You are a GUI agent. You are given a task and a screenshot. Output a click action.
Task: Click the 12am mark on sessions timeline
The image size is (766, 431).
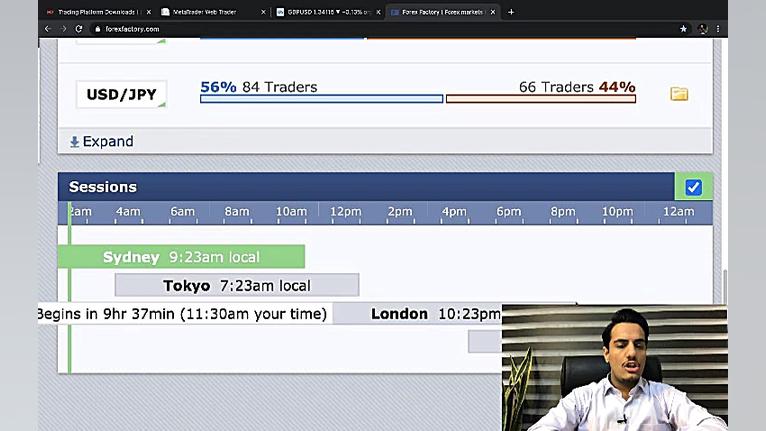679,212
